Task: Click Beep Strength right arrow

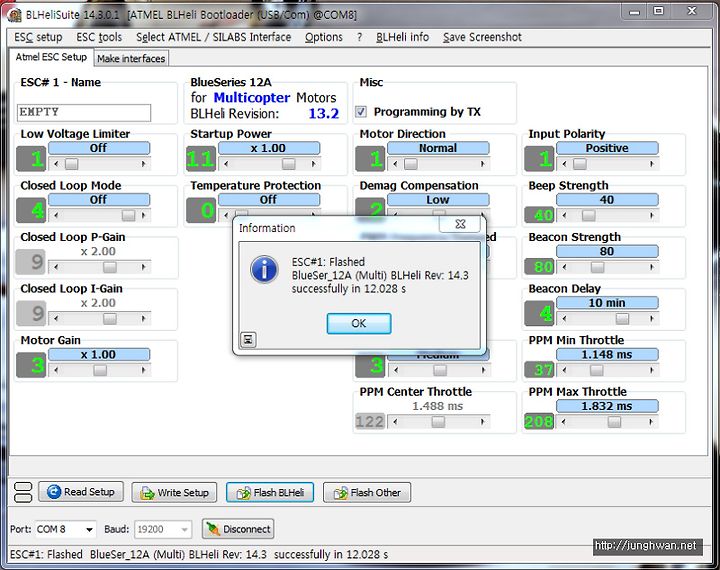Action: (x=652, y=215)
